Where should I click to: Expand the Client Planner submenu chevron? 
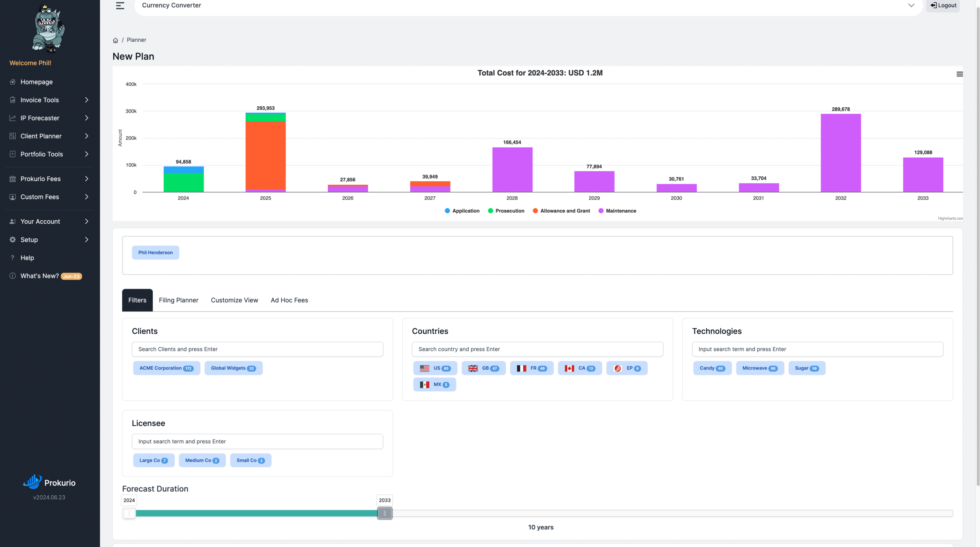tap(87, 136)
